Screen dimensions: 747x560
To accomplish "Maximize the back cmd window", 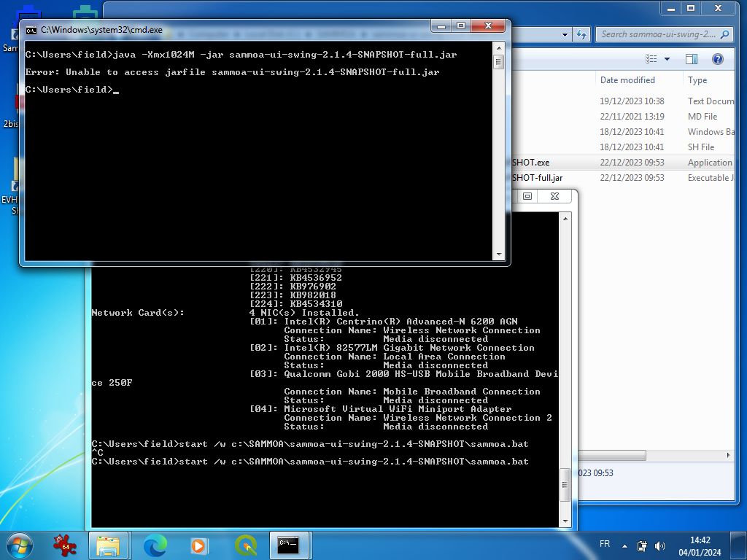I will (527, 196).
